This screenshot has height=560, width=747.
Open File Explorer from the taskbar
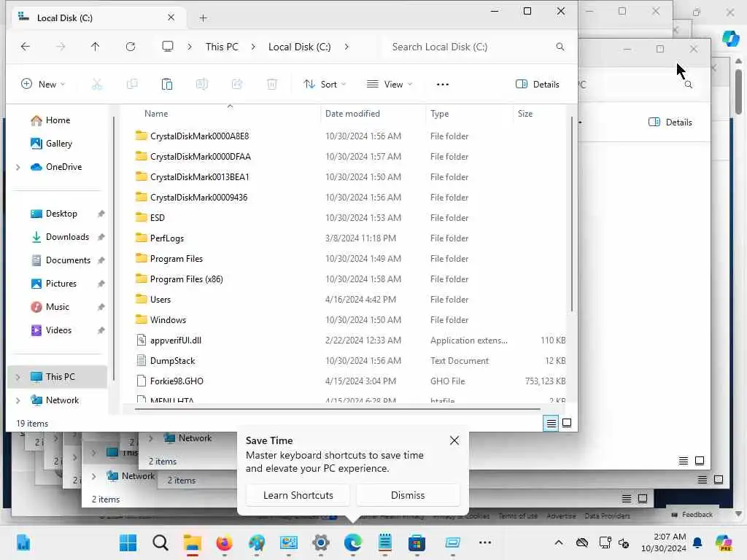(193, 542)
